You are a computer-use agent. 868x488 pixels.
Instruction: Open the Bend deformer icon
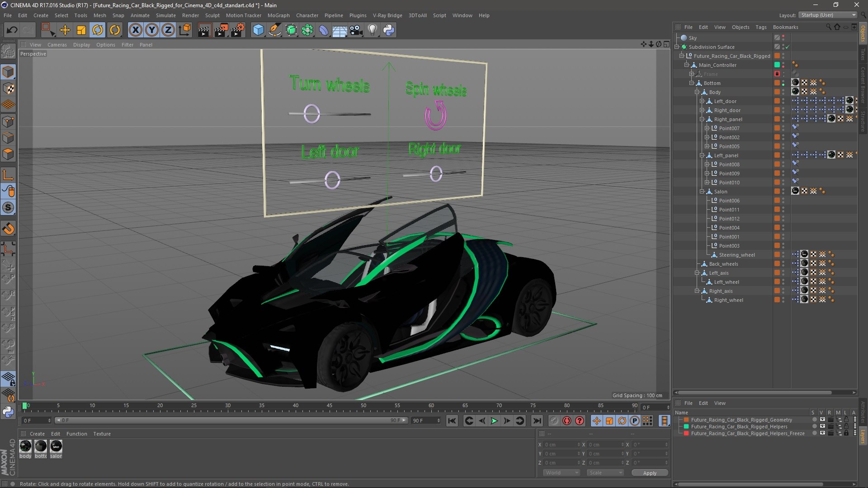[324, 30]
